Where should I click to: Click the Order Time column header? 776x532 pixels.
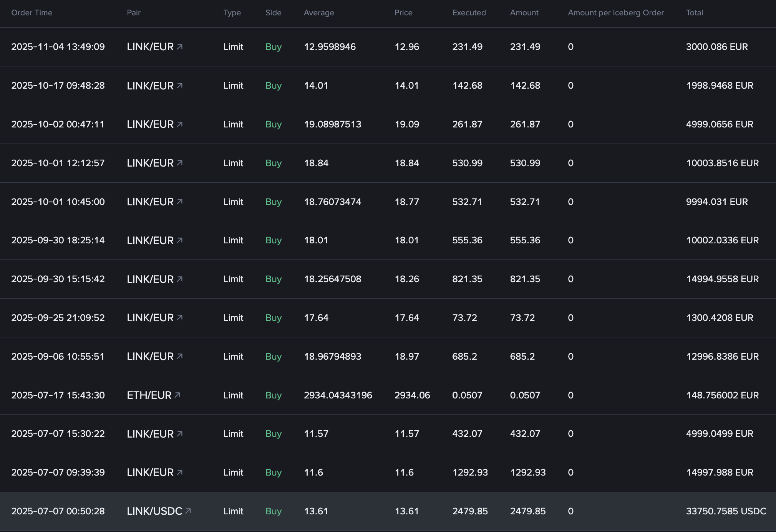tap(32, 13)
